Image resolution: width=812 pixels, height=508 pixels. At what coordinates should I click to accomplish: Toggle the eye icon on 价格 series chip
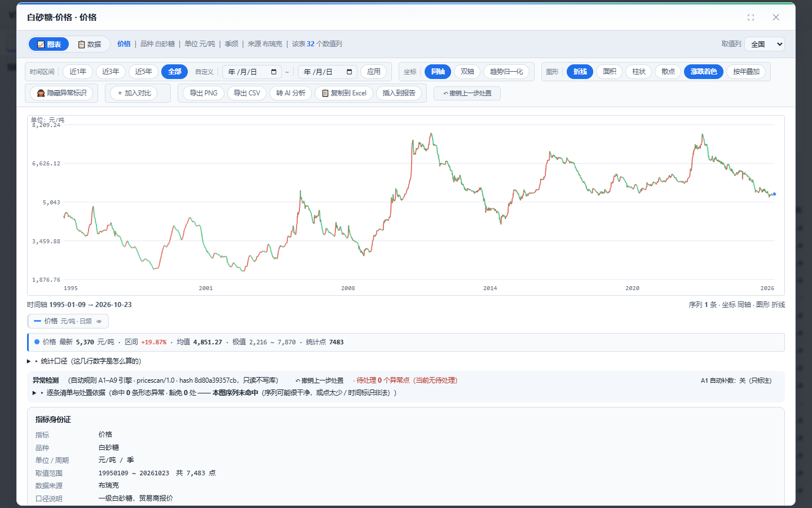(x=99, y=321)
